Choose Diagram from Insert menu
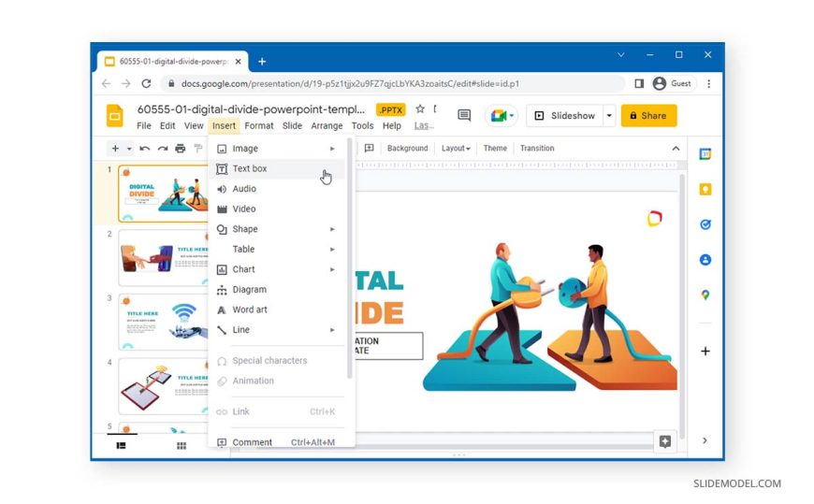The width and height of the screenshot is (814, 504). click(278, 290)
